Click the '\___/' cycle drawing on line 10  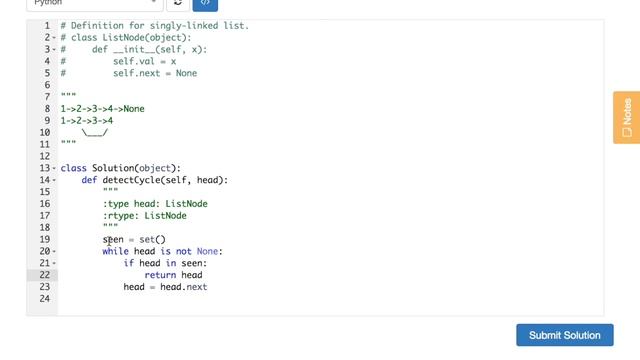[95, 133]
